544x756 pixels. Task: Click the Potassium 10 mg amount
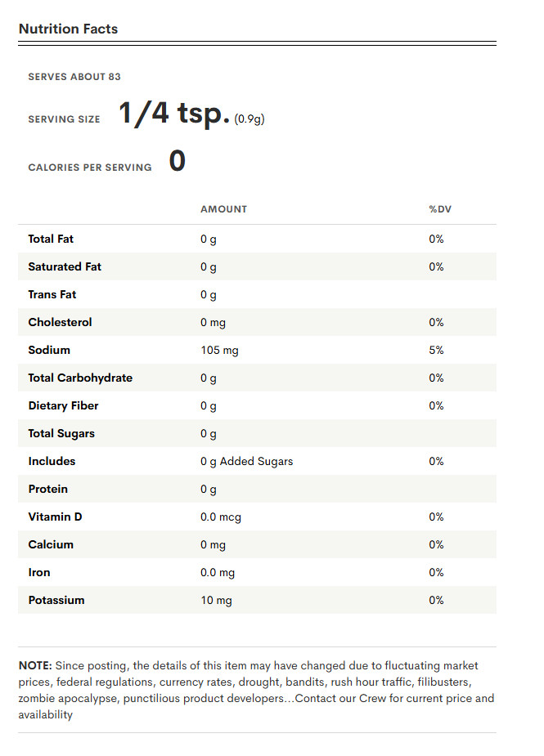(x=216, y=600)
